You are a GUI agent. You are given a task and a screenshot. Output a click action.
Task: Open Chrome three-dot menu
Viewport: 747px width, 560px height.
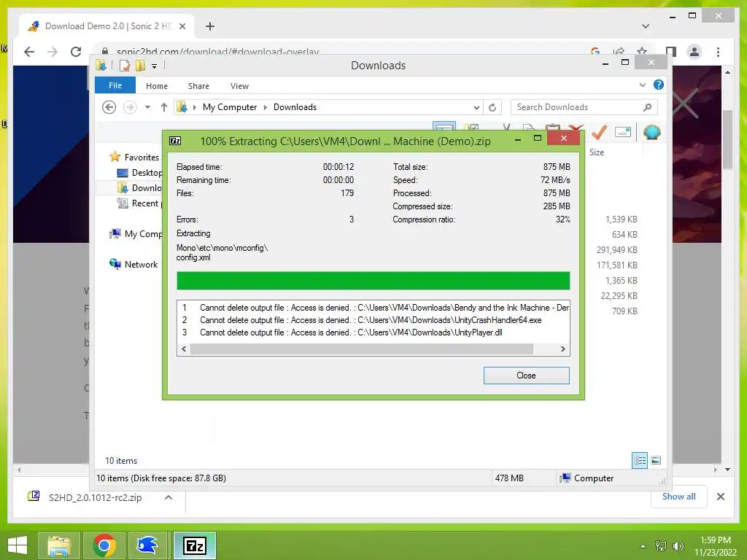tap(718, 52)
